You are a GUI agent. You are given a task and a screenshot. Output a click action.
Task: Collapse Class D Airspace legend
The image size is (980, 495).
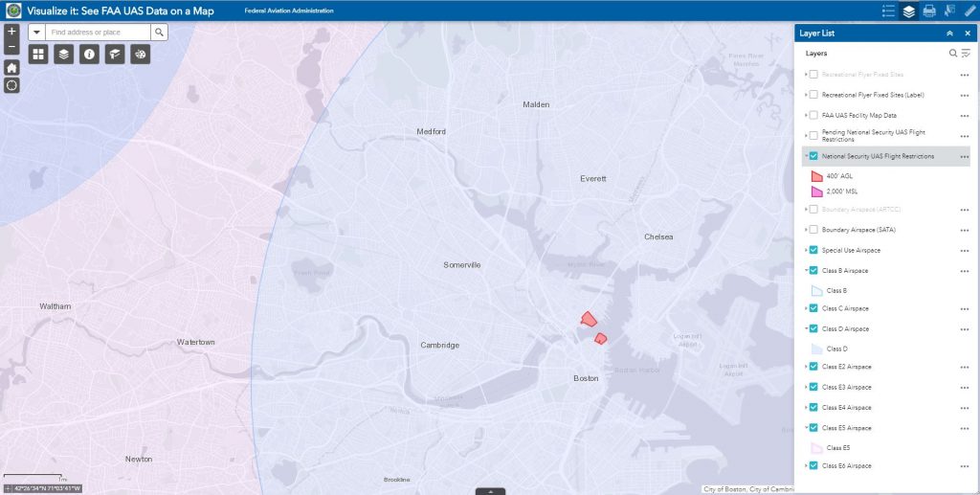tap(806, 328)
